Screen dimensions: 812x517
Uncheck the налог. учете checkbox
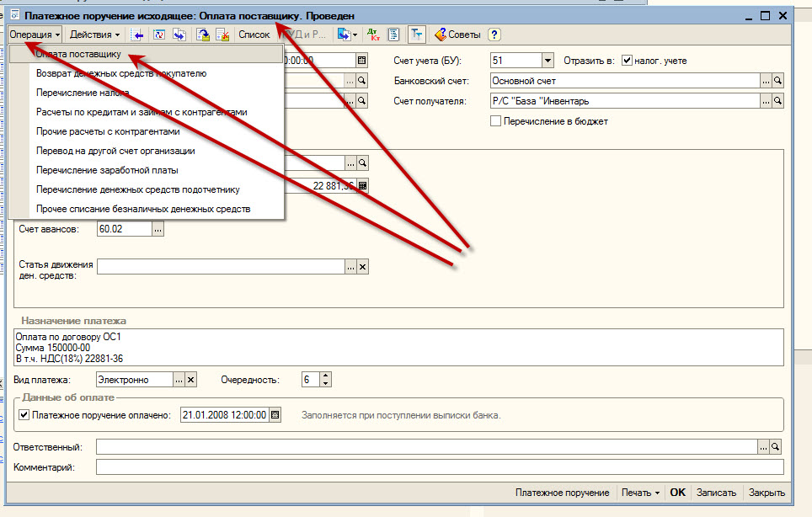[x=627, y=61]
